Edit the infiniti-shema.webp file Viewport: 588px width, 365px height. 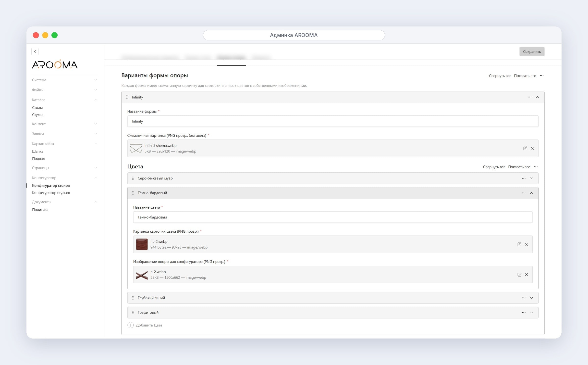[x=525, y=148]
